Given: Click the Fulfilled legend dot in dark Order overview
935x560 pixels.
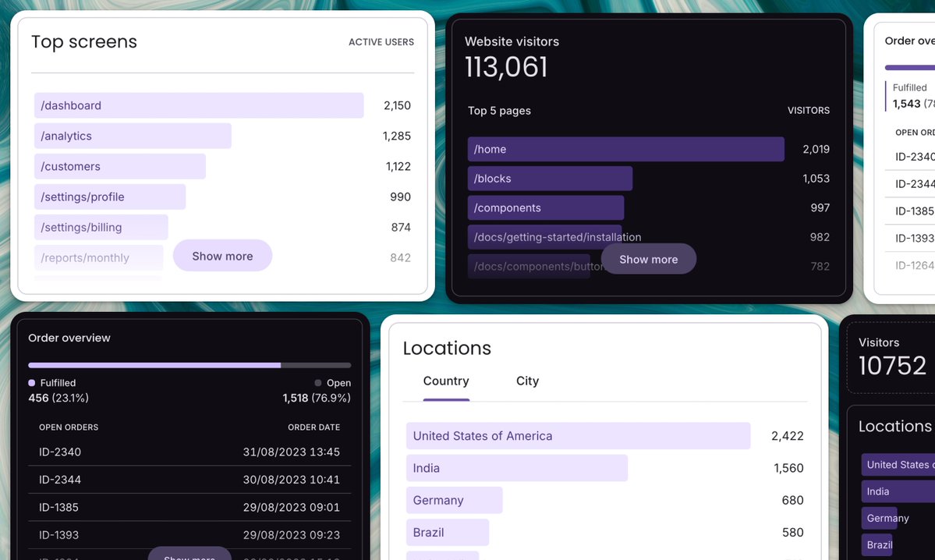Looking at the screenshot, I should [x=32, y=383].
